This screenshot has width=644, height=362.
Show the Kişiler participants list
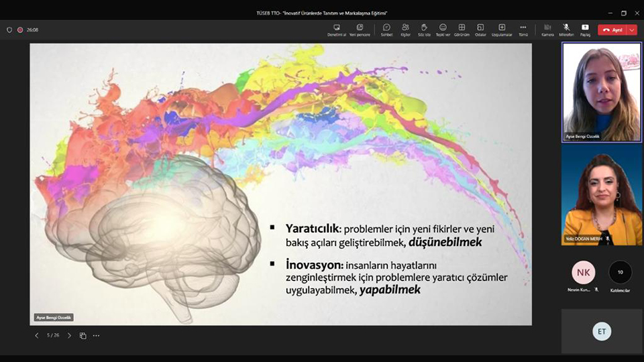tap(405, 29)
